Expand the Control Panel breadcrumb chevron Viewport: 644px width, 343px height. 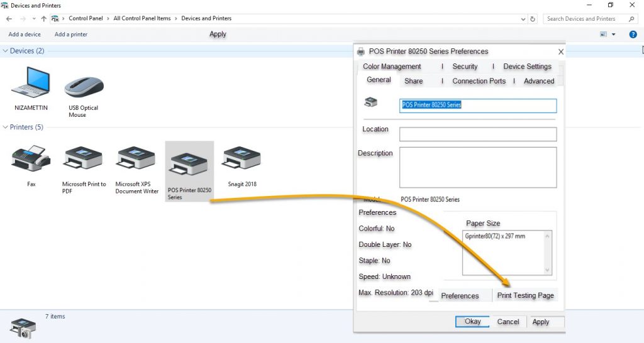(x=108, y=18)
